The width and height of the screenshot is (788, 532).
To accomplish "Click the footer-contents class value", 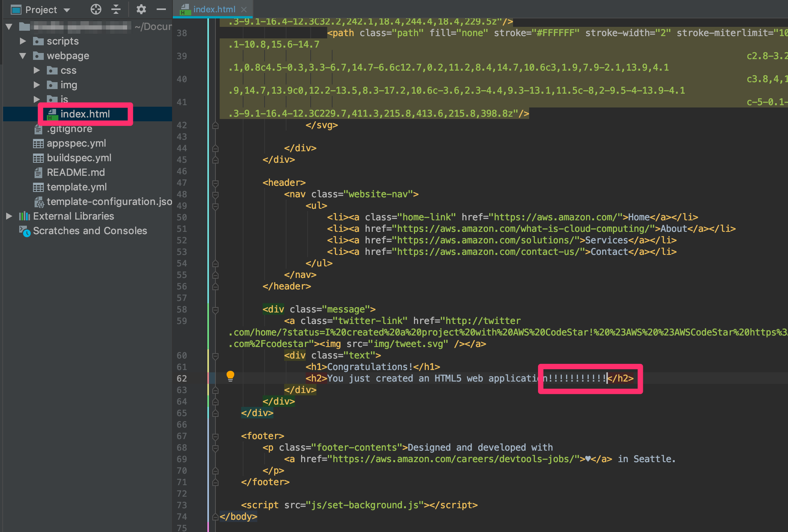I will click(356, 448).
